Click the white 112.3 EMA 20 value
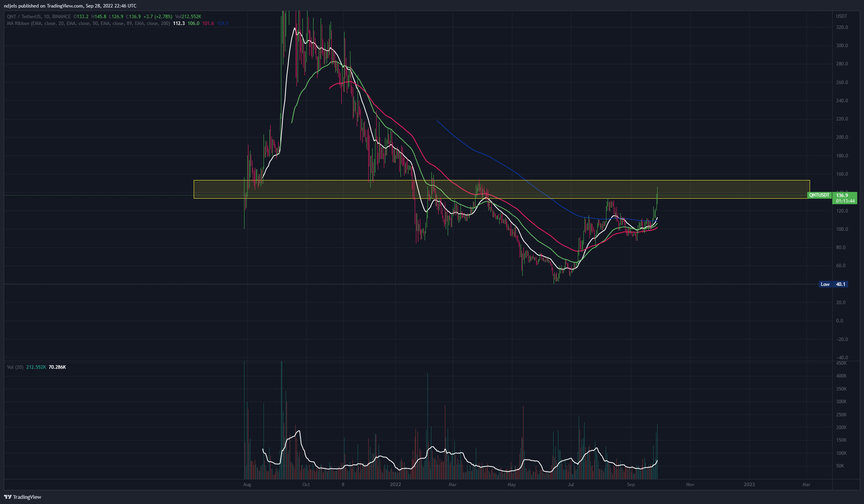 click(x=179, y=23)
